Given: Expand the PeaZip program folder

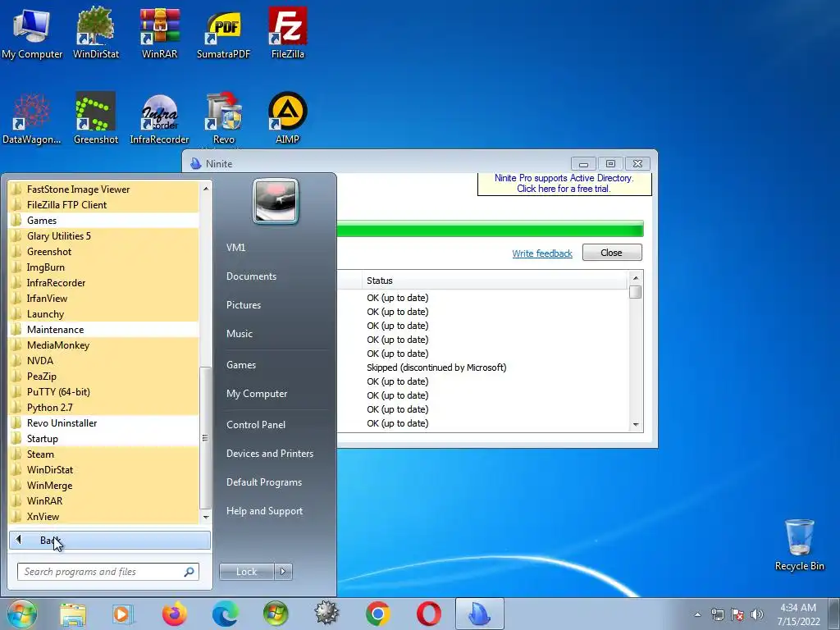Looking at the screenshot, I should point(104,376).
